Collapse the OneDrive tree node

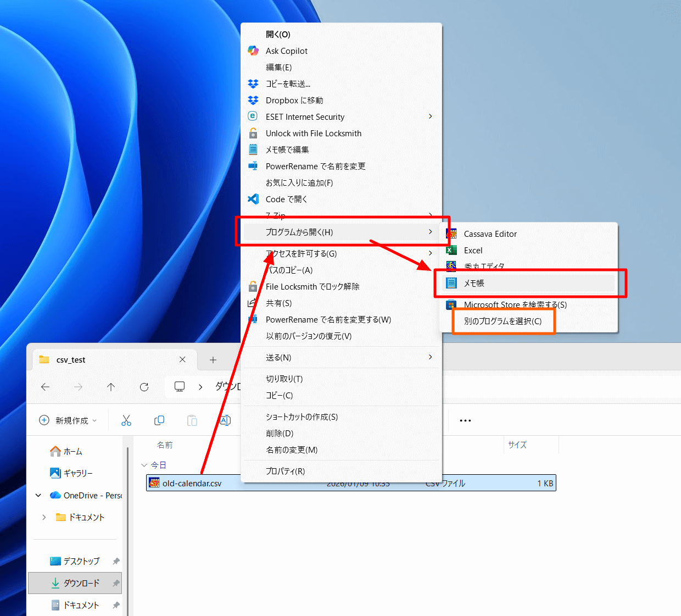38,495
